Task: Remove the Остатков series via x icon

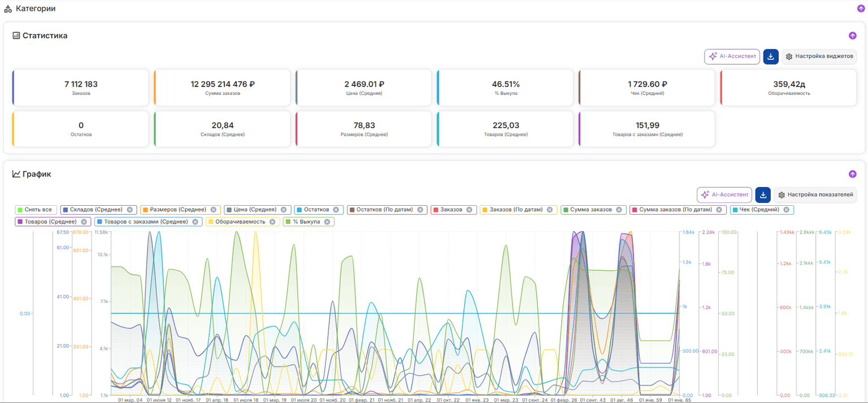Action: tap(336, 210)
